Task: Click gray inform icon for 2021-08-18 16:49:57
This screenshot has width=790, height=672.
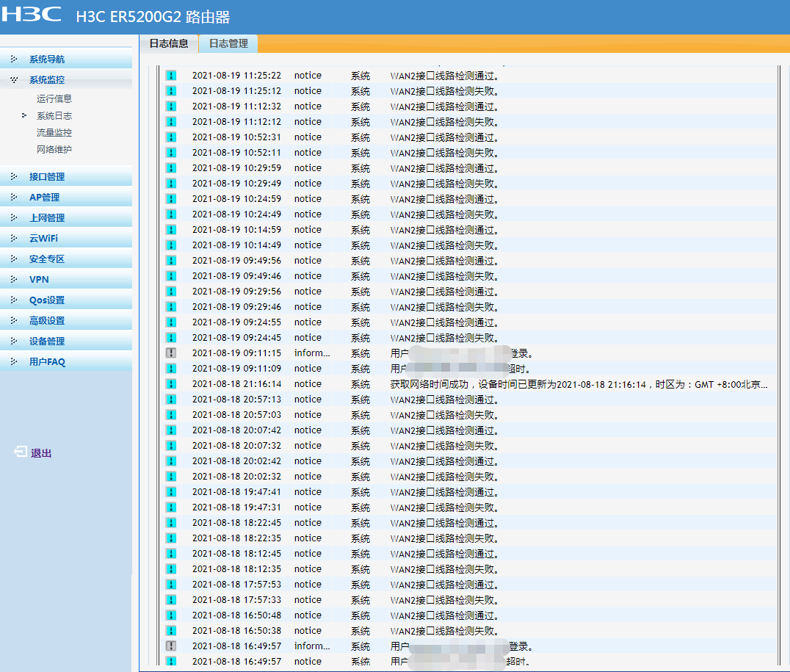Action: [171, 646]
